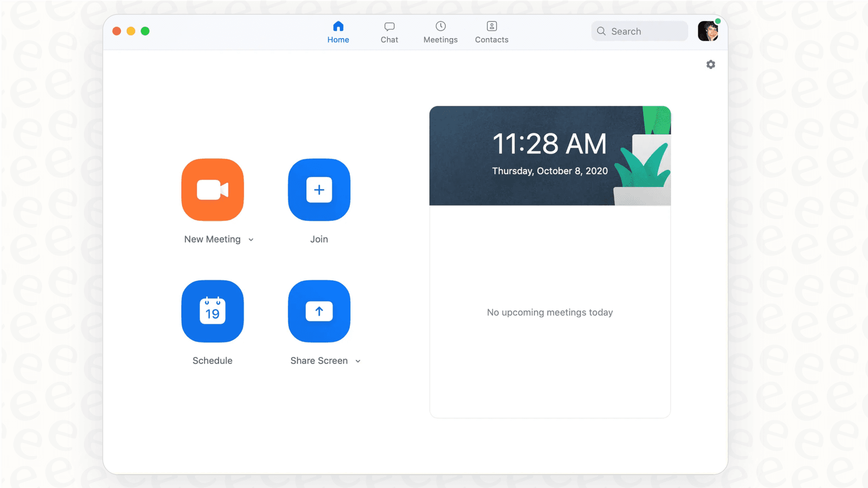868x488 pixels.
Task: Click the Meetings clock icon
Action: (440, 26)
